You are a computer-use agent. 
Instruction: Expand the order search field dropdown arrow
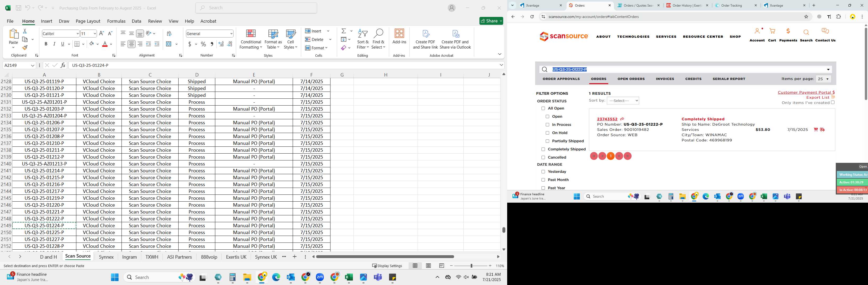point(828,70)
